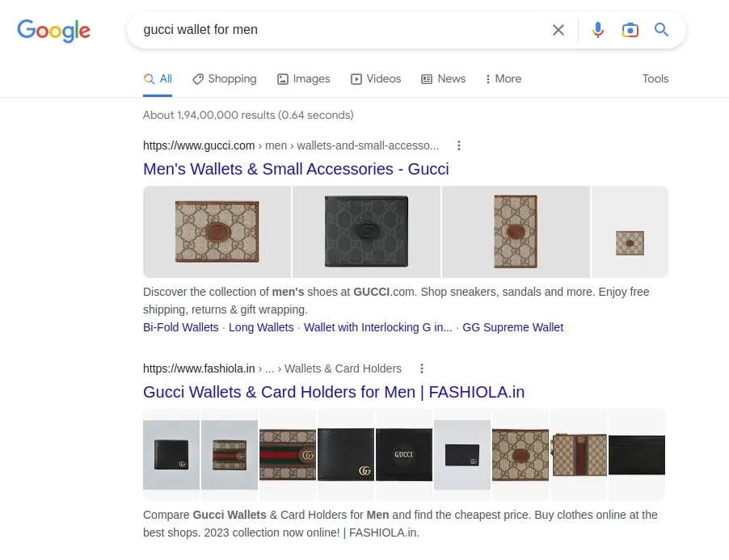Viewport: 729px width, 560px height.
Task: Open Men's Wallets & Small Accessories - Gucci link
Action: 296,169
